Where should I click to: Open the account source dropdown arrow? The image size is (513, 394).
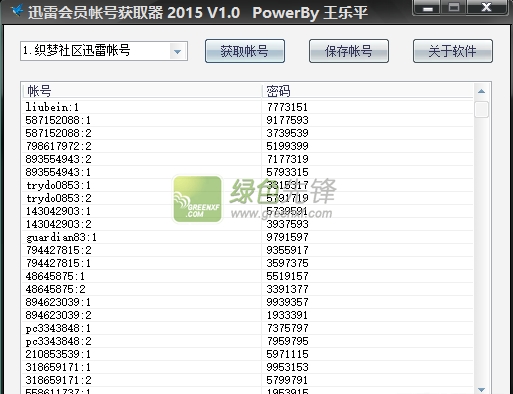point(177,51)
